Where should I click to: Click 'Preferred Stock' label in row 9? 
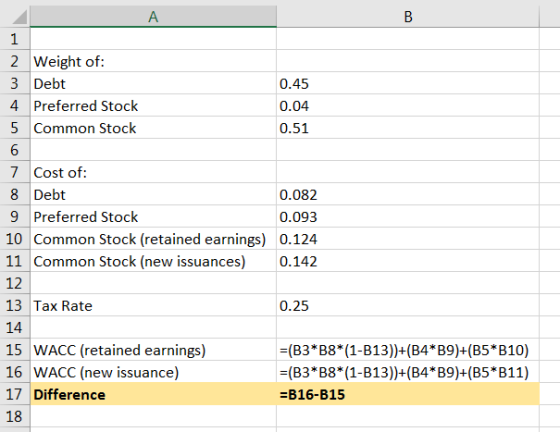click(86, 217)
